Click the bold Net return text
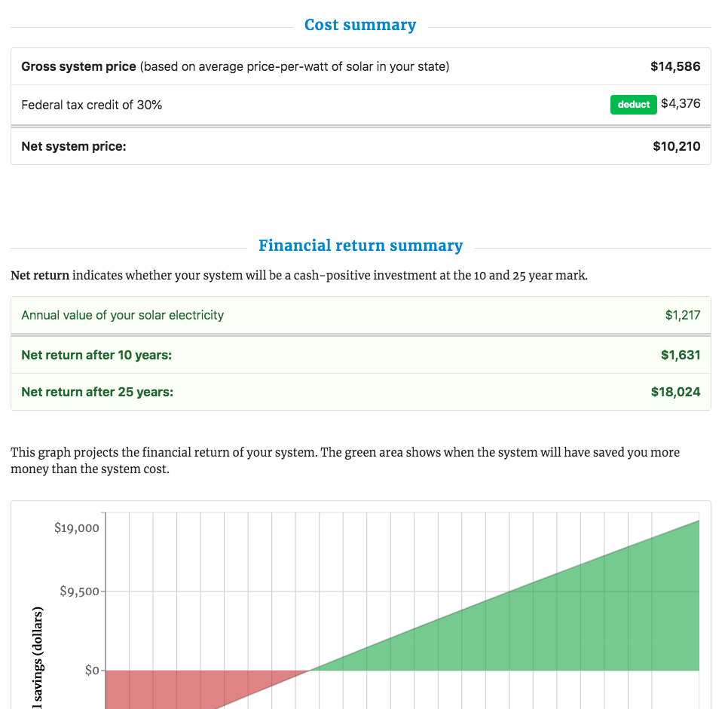The image size is (728, 709). [40, 275]
